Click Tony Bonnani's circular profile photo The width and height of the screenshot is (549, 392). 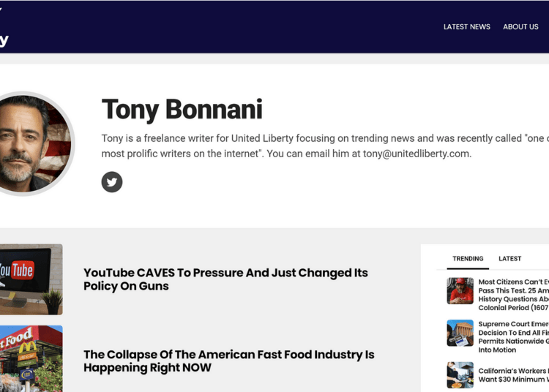34,144
